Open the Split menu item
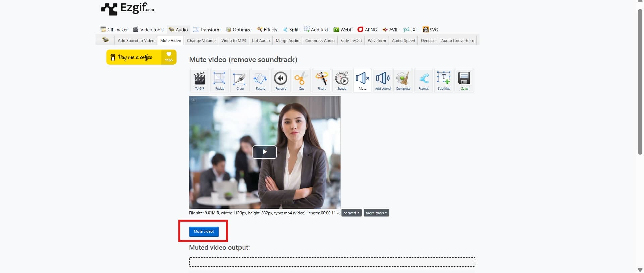The height and width of the screenshot is (273, 644). pos(290,30)
